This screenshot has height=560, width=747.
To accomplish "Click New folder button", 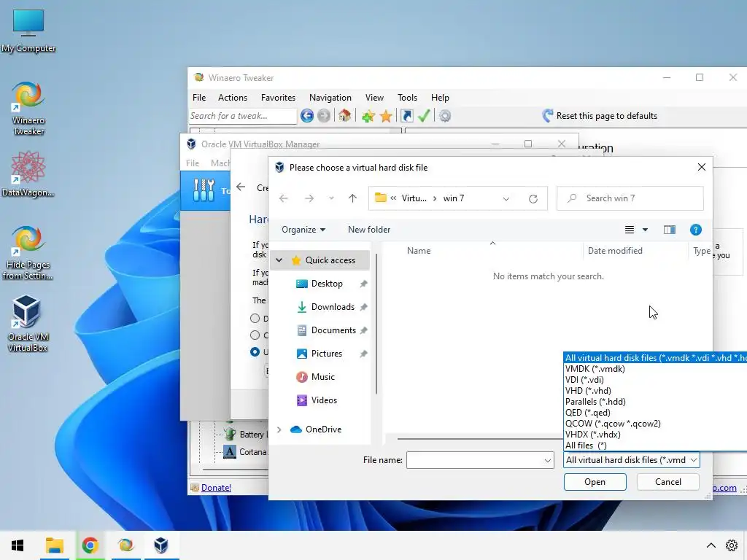I will coord(369,230).
